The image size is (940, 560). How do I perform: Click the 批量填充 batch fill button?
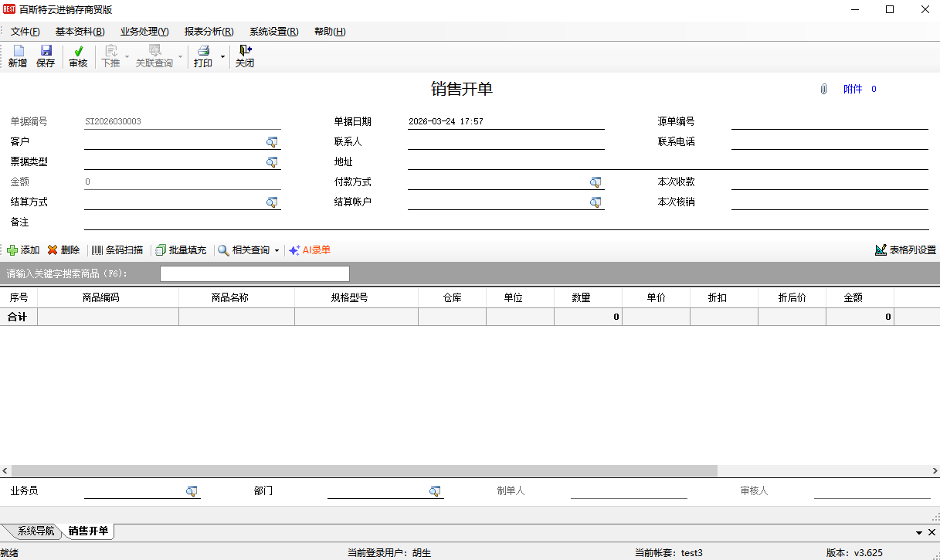coord(181,250)
